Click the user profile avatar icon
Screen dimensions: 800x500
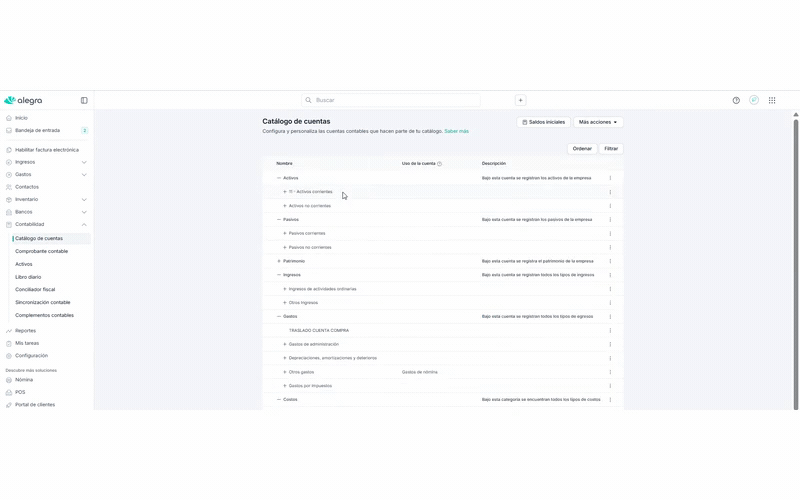tap(754, 100)
